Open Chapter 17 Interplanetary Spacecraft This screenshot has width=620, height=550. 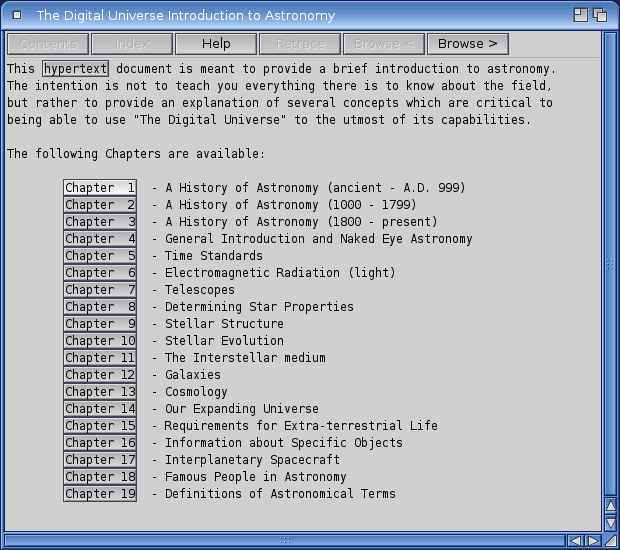click(100, 460)
